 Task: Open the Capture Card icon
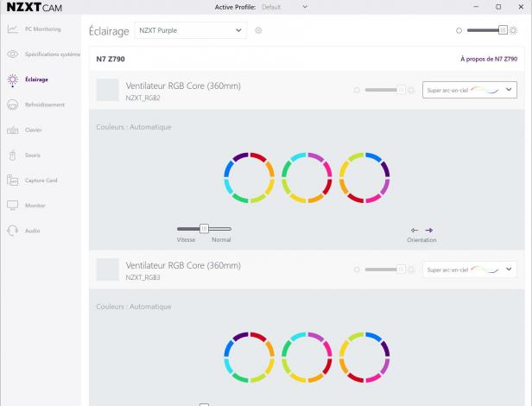13,181
